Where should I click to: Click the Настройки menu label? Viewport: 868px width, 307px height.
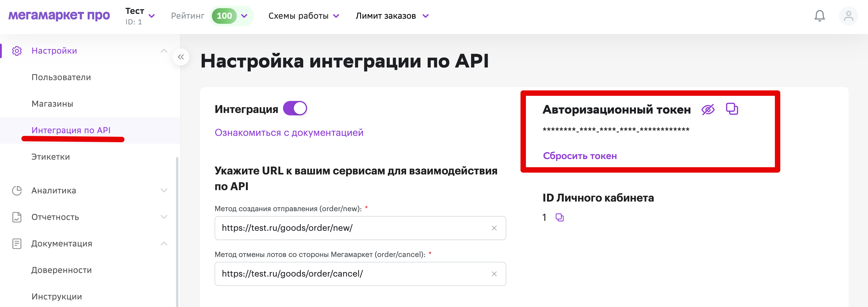click(54, 51)
